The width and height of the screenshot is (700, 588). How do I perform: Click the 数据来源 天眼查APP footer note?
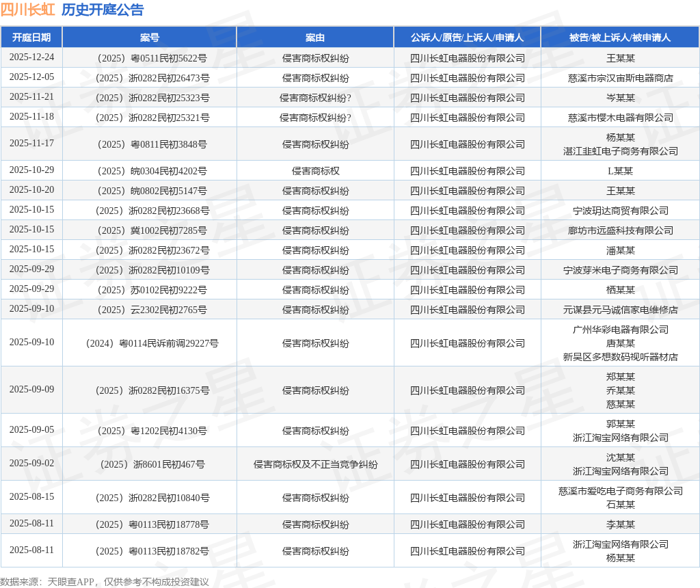pos(105,582)
